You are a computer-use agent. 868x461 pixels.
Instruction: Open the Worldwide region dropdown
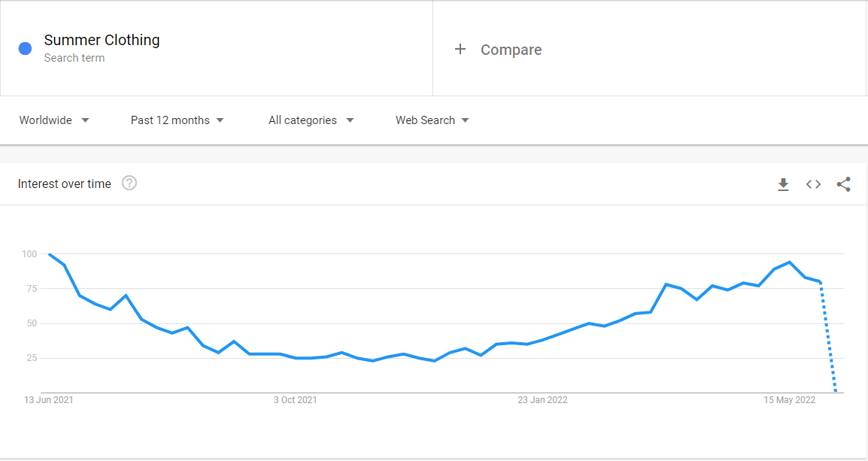tap(54, 120)
